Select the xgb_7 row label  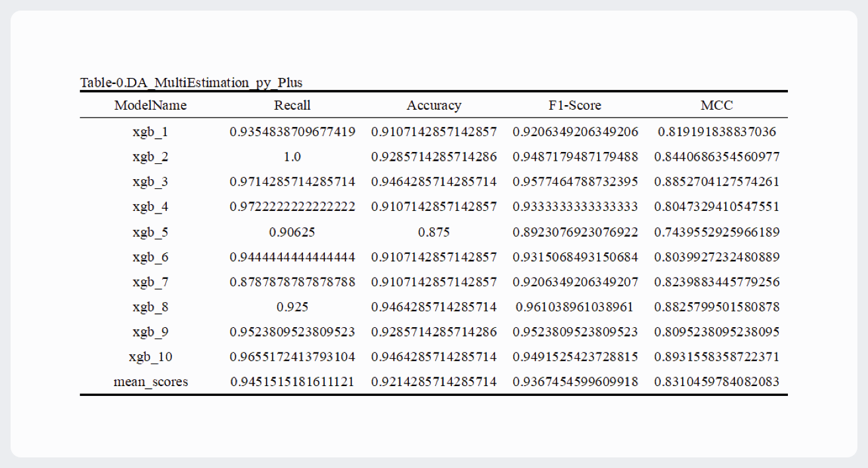tap(150, 282)
